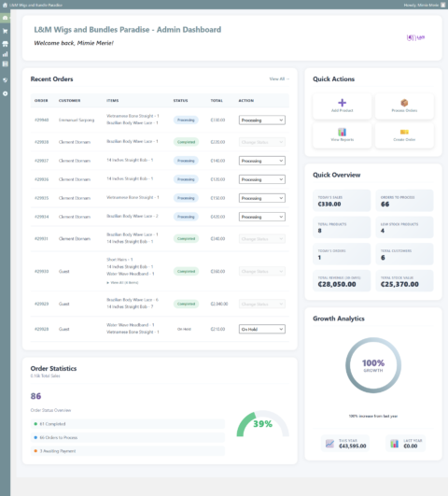Click the 100% Growth donut chart

tap(373, 365)
